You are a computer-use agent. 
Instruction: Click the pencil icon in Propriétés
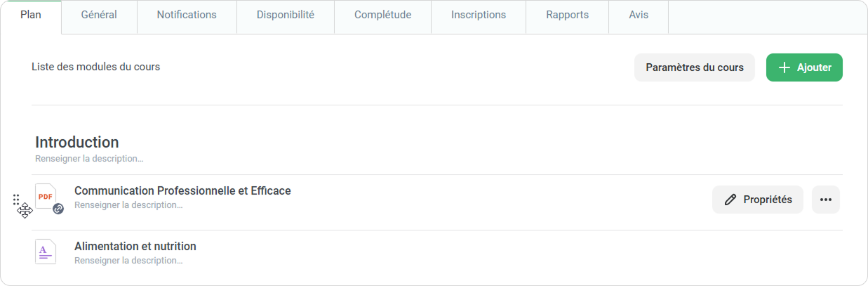point(730,200)
